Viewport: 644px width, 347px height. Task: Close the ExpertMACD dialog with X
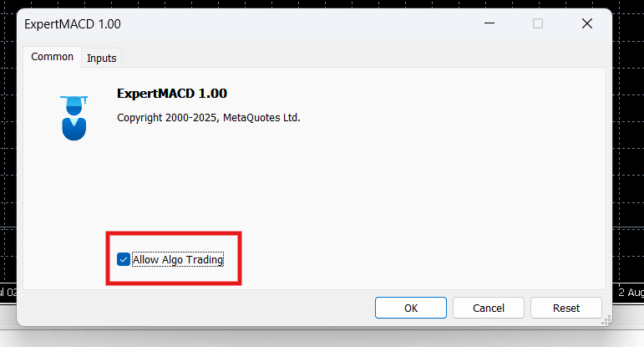tap(587, 23)
